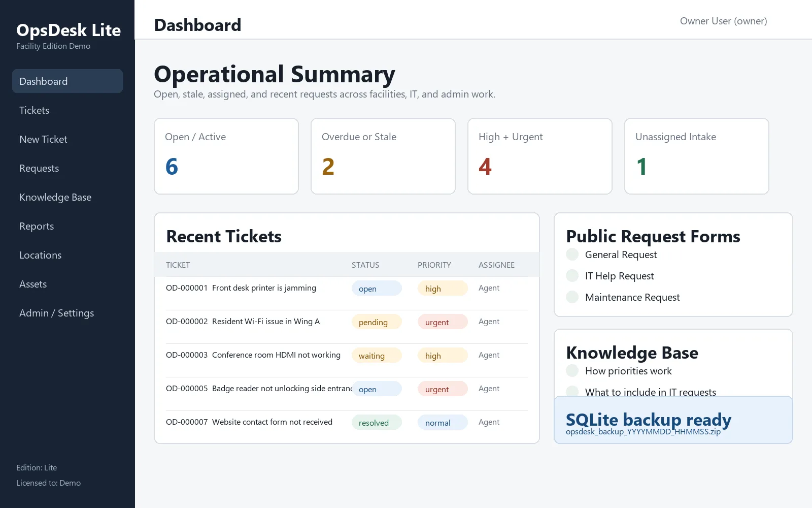Click the open status badge for OD-000005
The image size is (812, 508).
[377, 389]
